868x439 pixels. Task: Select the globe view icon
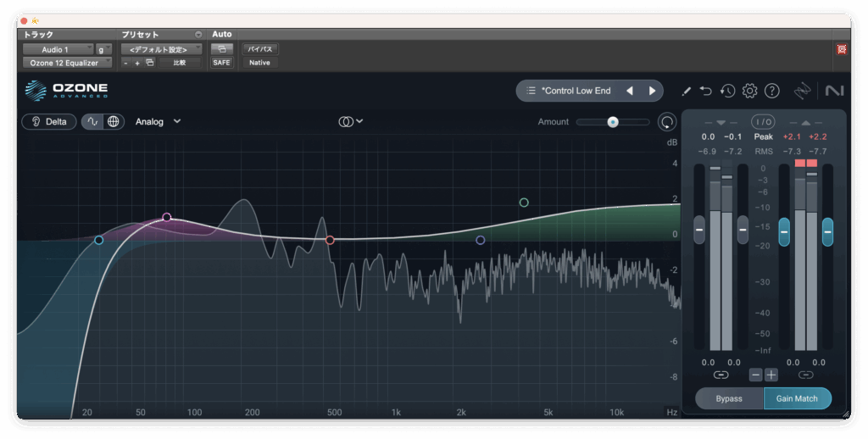coord(113,121)
